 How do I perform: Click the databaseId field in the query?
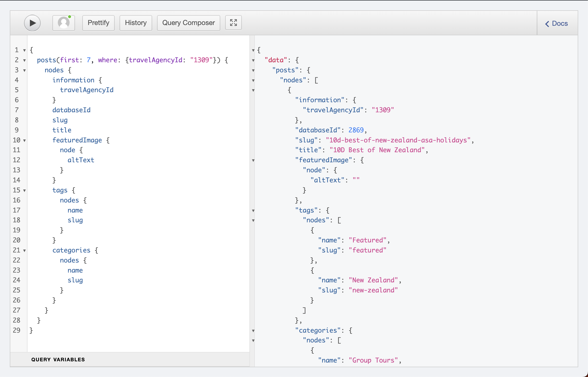(72, 110)
